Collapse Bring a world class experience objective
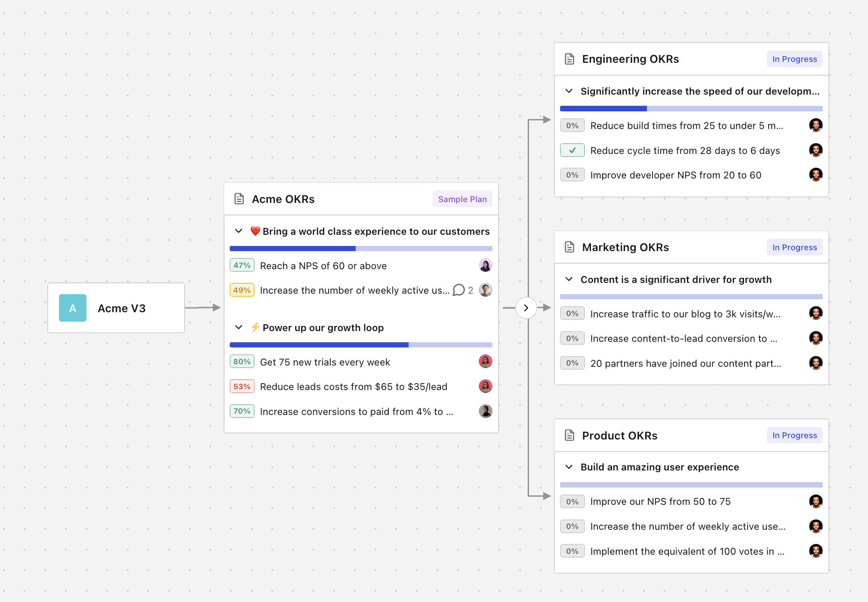Viewport: 868px width, 602px height. point(239,231)
